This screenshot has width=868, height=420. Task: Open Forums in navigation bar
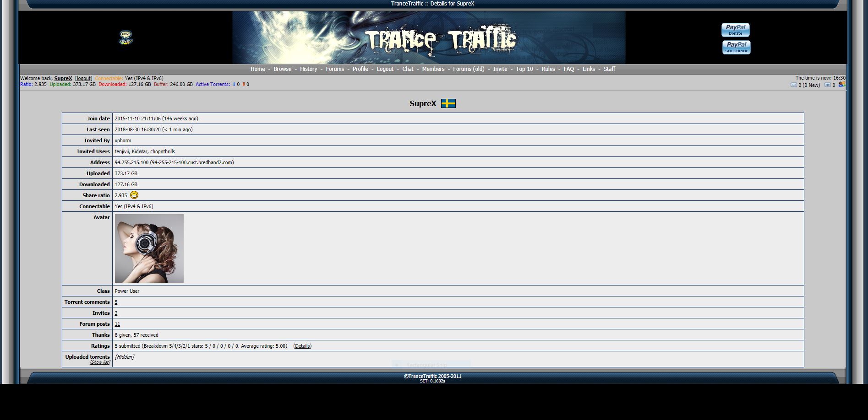pos(335,69)
